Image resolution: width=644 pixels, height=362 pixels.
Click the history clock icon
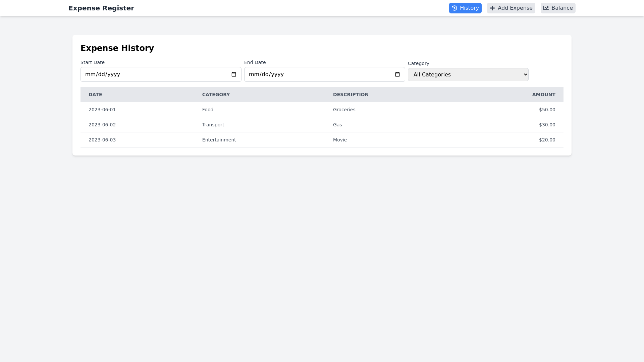(454, 8)
